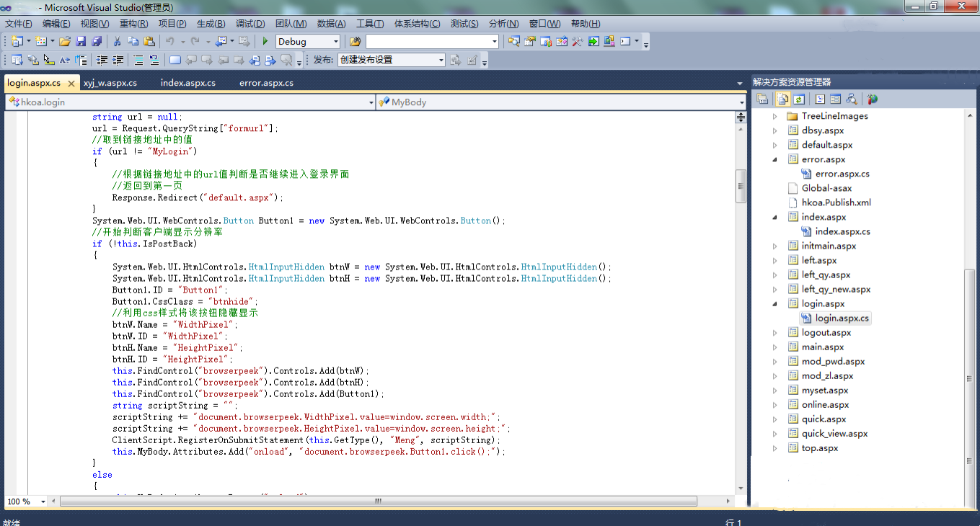Switch to the index.aspx.cs tab
The width and height of the screenshot is (980, 526).
pyautogui.click(x=188, y=83)
